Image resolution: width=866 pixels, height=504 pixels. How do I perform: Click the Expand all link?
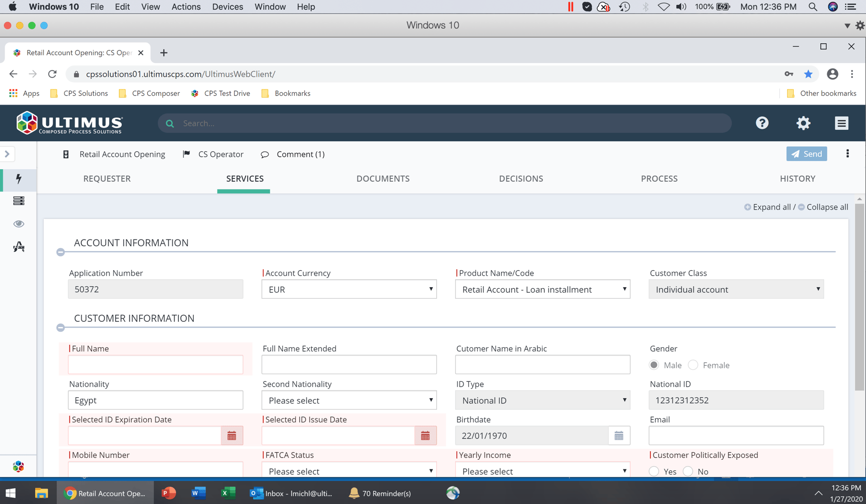[x=771, y=207]
